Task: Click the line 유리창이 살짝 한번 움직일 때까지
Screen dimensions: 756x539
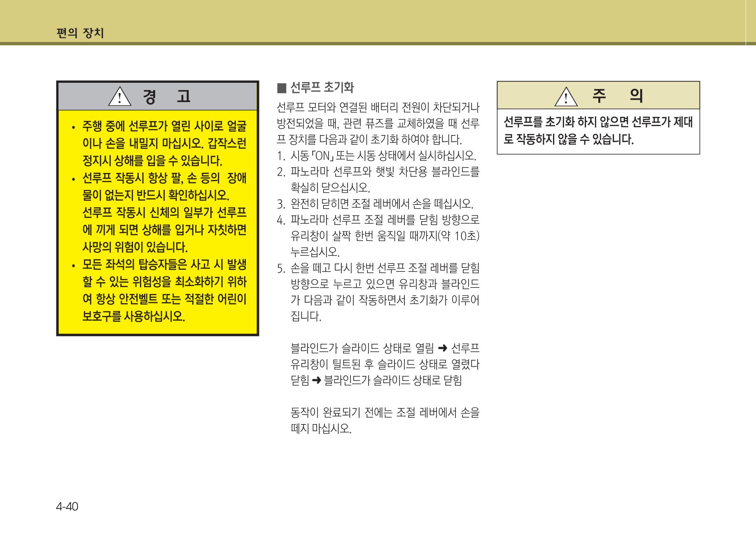Action: click(385, 236)
